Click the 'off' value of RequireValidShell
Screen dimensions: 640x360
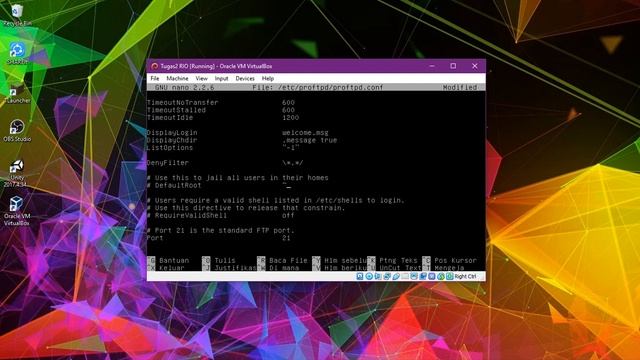coord(288,216)
